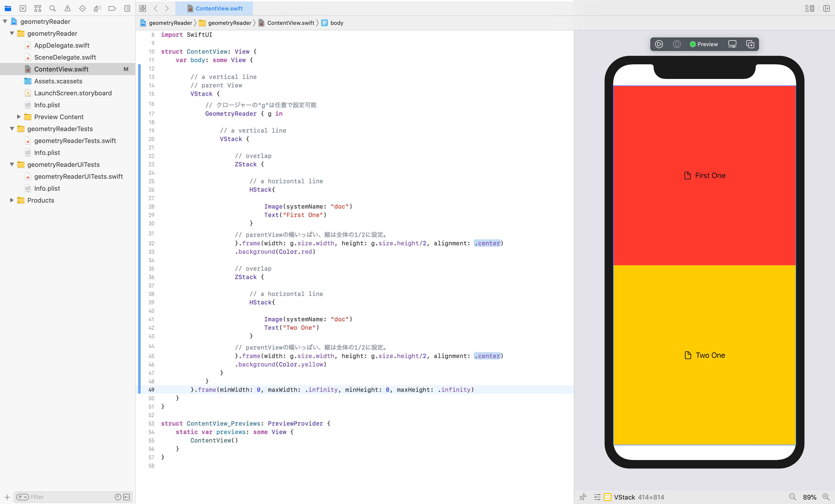Click the add plus button in navigator

click(x=7, y=497)
